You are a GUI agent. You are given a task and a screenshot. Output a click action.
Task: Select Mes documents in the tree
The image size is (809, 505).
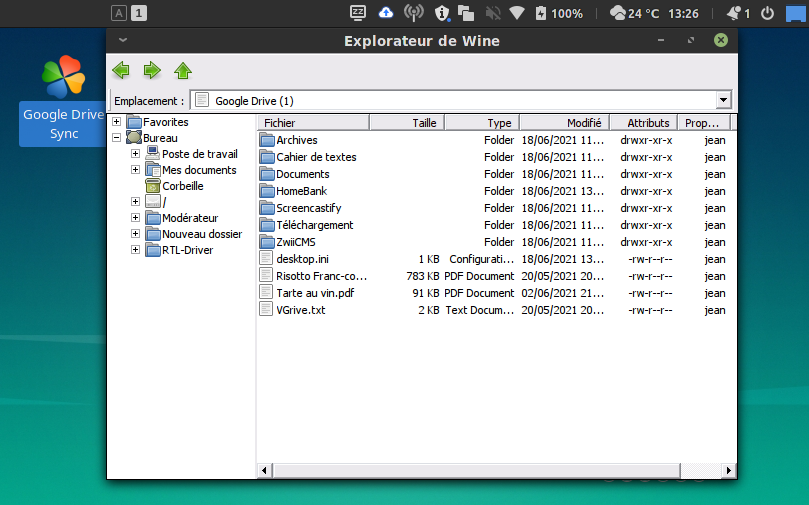198,170
